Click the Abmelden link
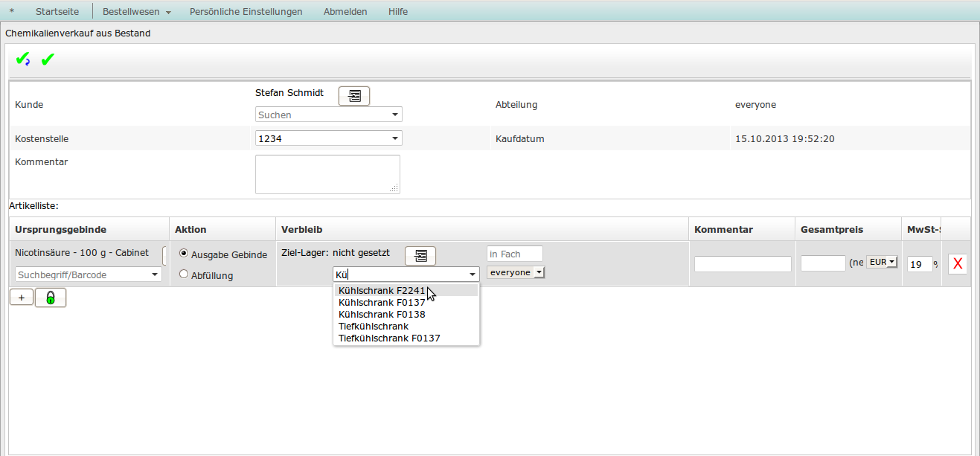Screen dimensions: 980x456 click(345, 12)
